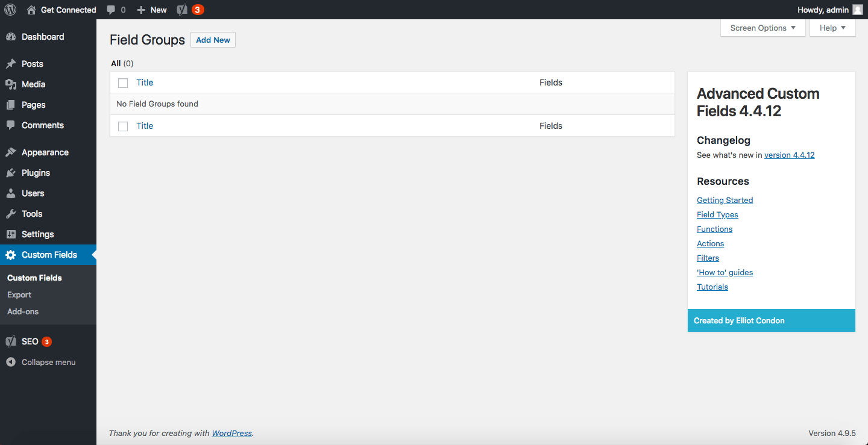Click the Add New button
Screen dimensions: 868x445
pyautogui.click(x=213, y=40)
